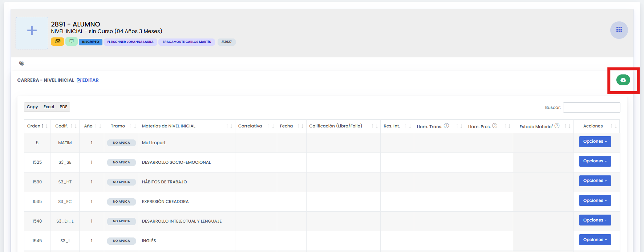The width and height of the screenshot is (644, 252).
Task: Click code cell S3_HT
Action: click(x=65, y=182)
